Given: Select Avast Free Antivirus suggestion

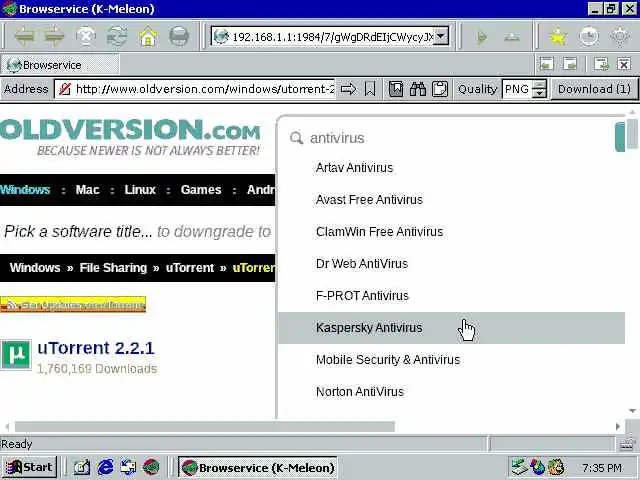Looking at the screenshot, I should click(x=451, y=200).
